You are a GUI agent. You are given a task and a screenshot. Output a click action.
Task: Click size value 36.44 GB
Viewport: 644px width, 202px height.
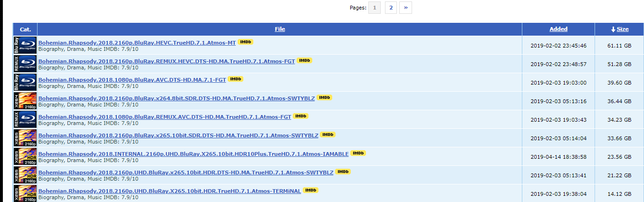(x=620, y=101)
